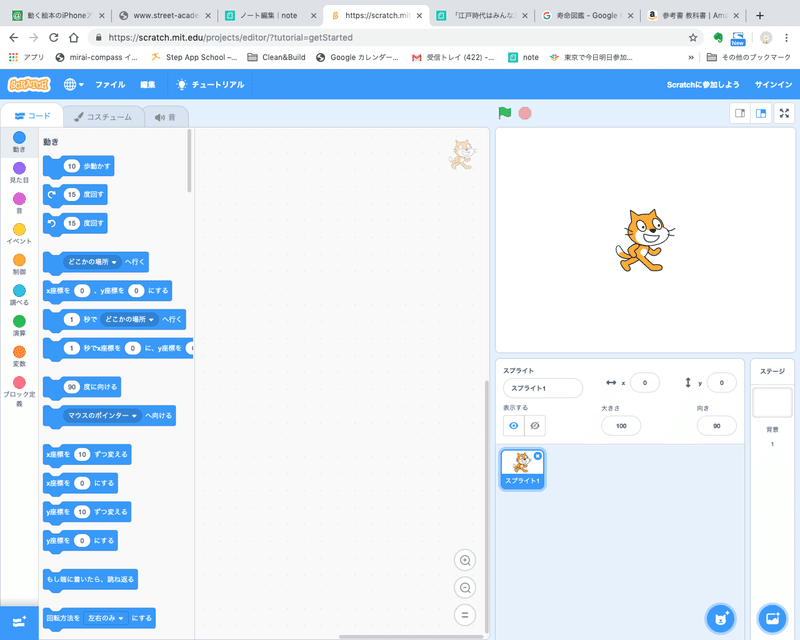Click the workspace vertical scrollbar
The height and width of the screenshot is (640, 800).
pyautogui.click(x=486, y=505)
